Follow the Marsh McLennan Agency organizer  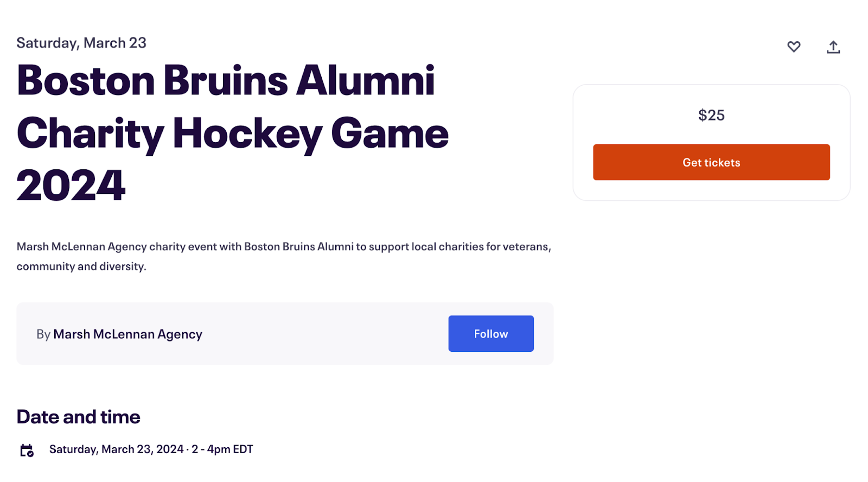tap(490, 334)
